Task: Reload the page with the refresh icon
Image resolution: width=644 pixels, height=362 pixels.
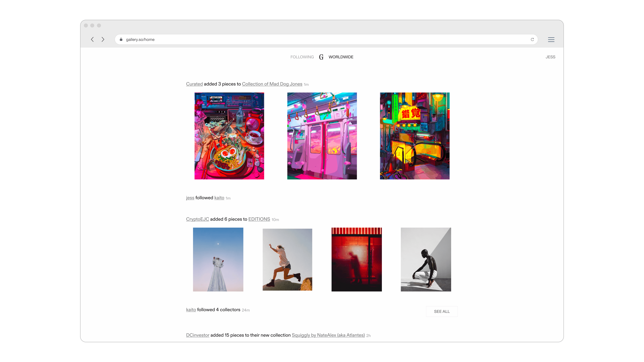Action: [x=532, y=40]
